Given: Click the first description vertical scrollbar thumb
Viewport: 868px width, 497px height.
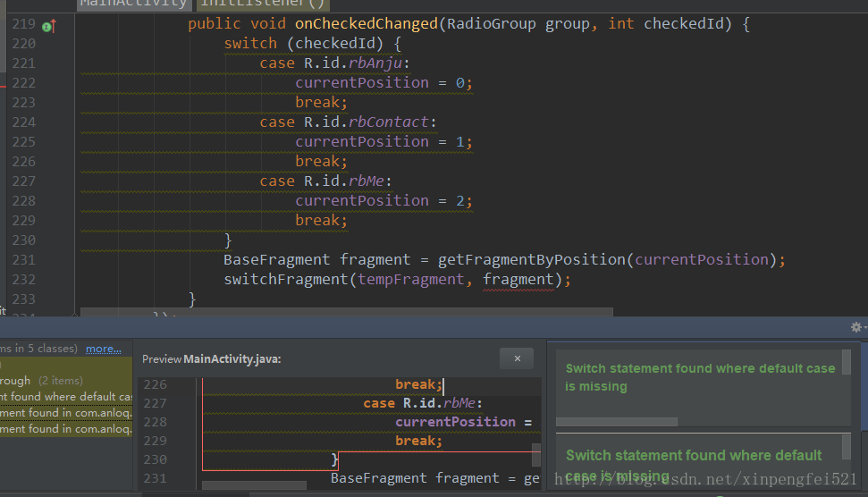Looking at the screenshot, I should (846, 362).
